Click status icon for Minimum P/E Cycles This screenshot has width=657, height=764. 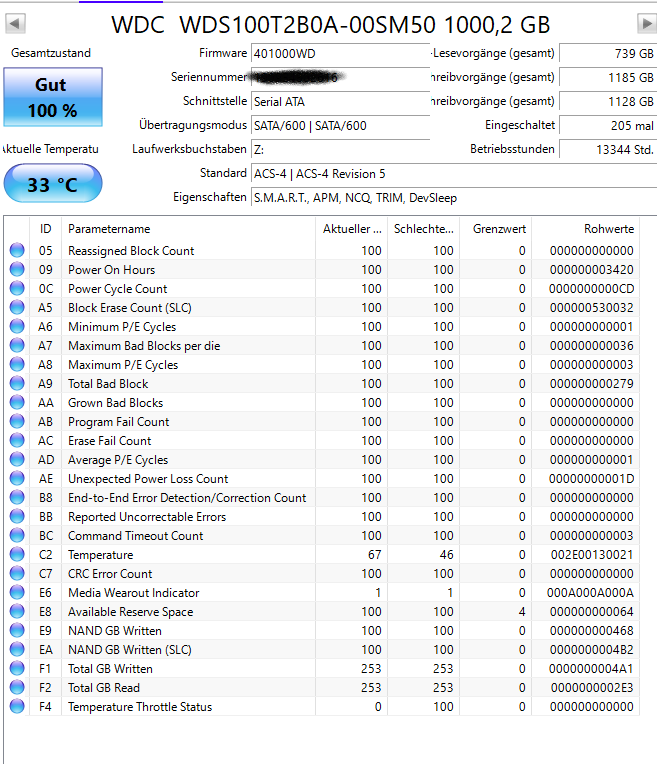17,326
